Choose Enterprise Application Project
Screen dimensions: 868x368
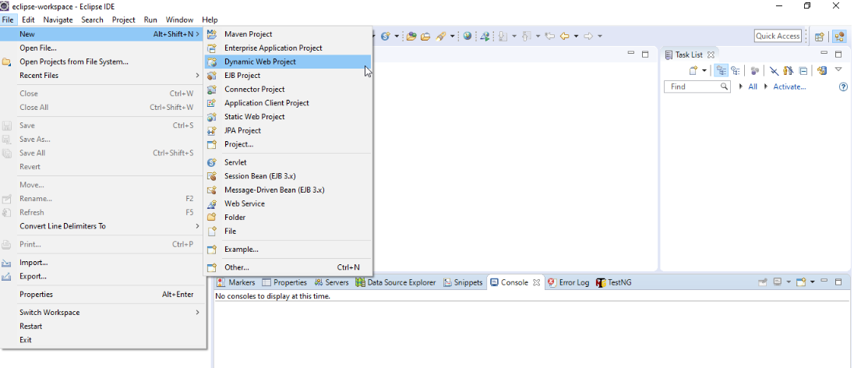[288, 48]
